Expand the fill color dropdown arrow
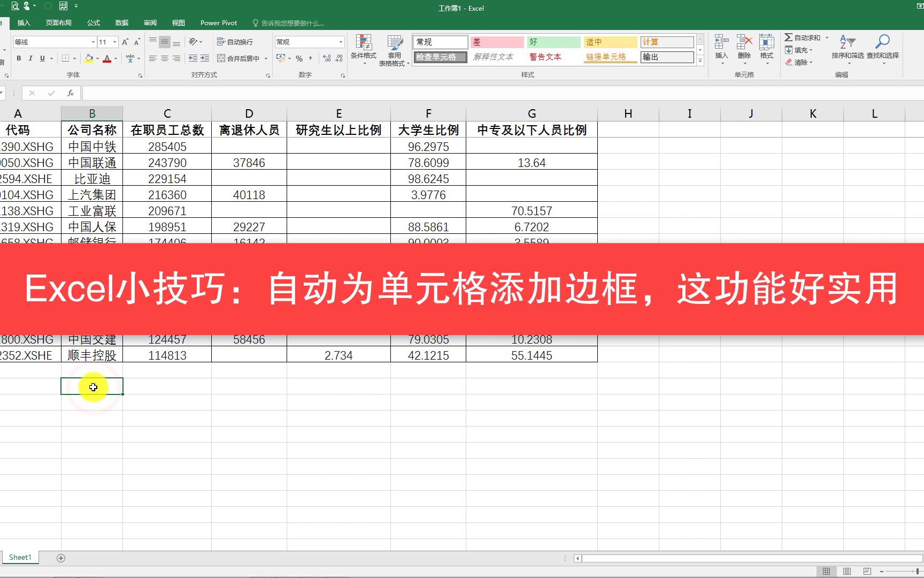This screenshot has height=578, width=924. pos(97,58)
